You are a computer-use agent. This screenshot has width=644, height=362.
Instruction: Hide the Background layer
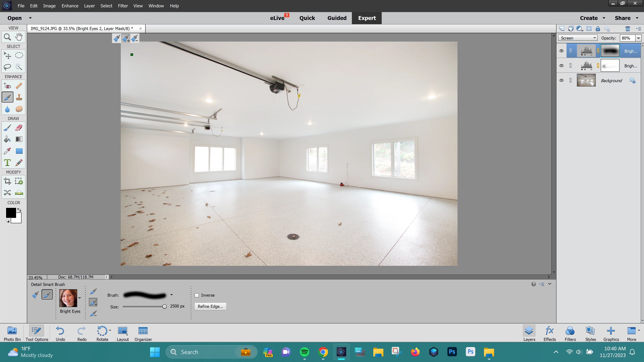point(561,80)
